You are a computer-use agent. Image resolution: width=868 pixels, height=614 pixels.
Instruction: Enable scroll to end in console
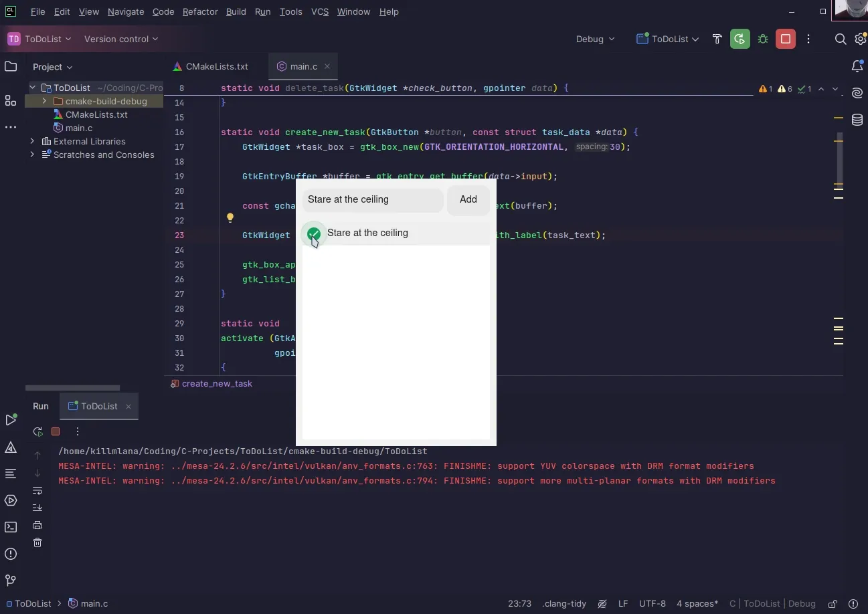point(37,507)
